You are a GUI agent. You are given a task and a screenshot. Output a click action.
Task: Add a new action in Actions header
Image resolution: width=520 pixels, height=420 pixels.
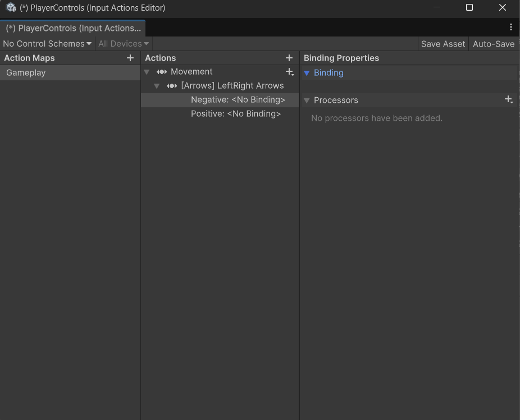(289, 58)
